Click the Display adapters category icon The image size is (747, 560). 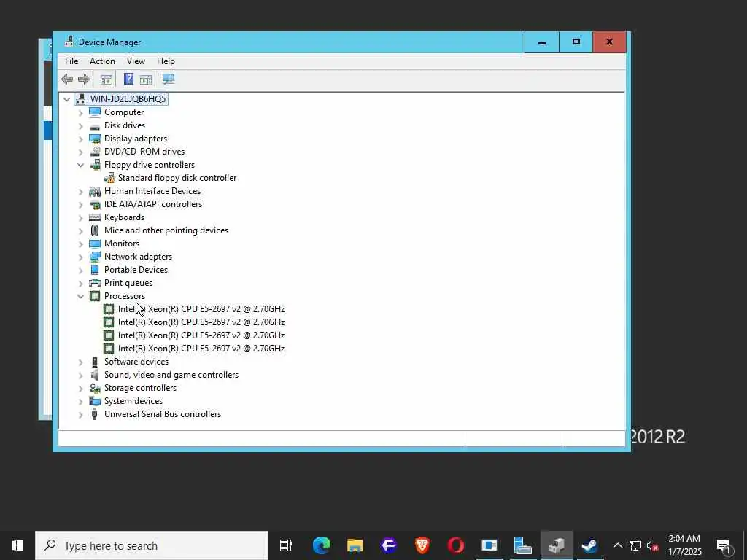95,139
